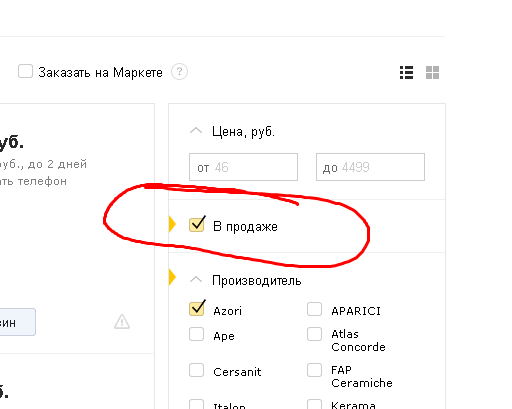The height and width of the screenshot is (409, 512).
Task: Enable Заказать на Маркете checkbox
Action: tap(25, 71)
